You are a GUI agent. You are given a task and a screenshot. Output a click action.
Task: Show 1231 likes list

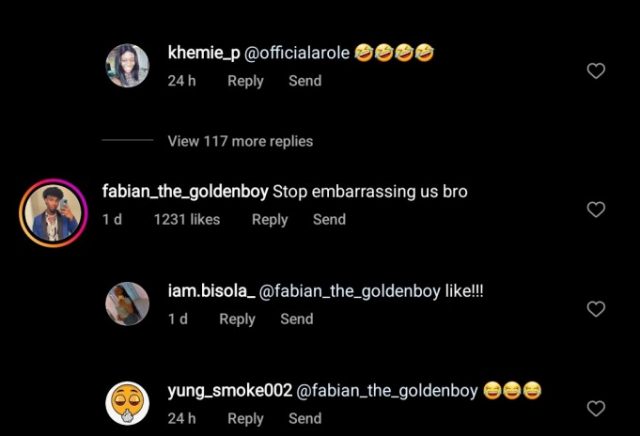pos(187,220)
